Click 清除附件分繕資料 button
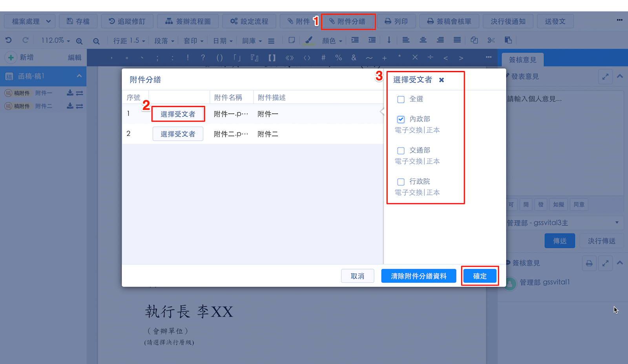Image resolution: width=628 pixels, height=364 pixels. tap(418, 276)
